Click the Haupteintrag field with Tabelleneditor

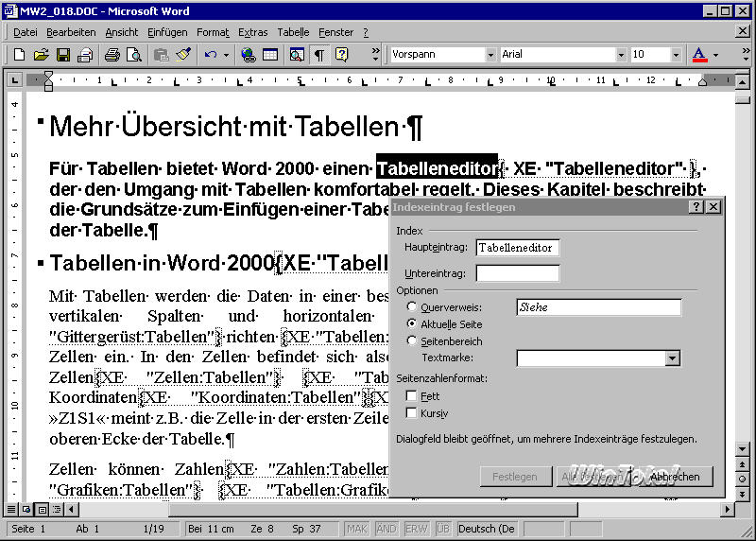[x=517, y=248]
